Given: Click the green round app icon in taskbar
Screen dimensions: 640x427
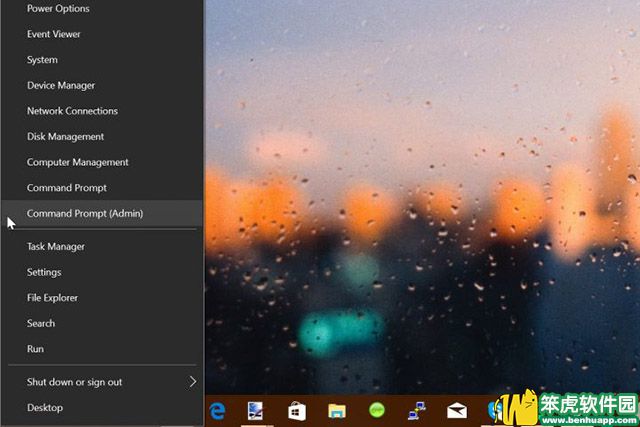Looking at the screenshot, I should 377,410.
